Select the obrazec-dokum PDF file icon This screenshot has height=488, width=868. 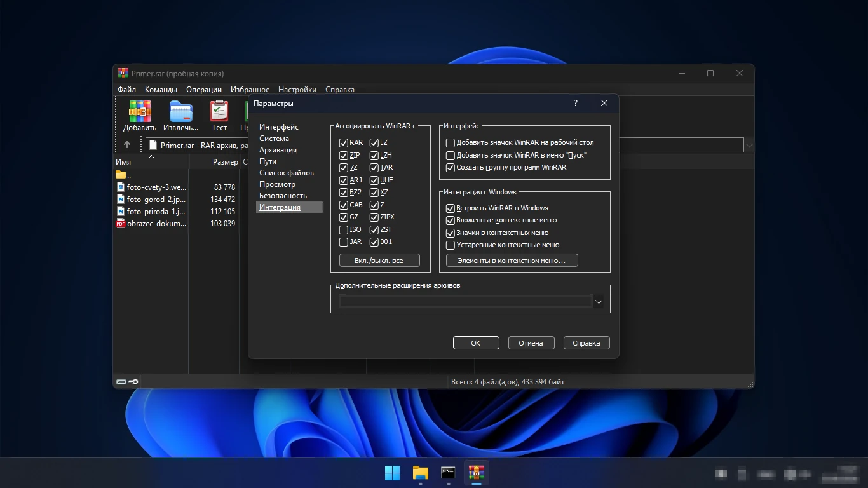click(121, 224)
